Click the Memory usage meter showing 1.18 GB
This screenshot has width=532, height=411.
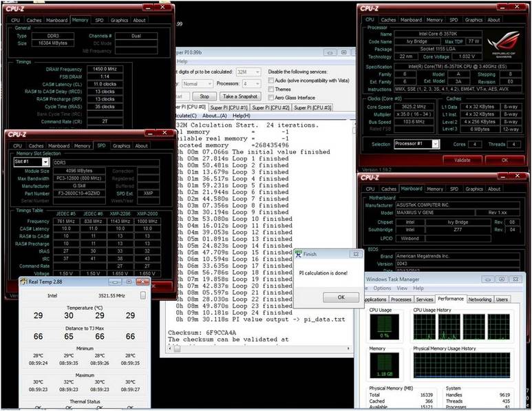click(384, 366)
